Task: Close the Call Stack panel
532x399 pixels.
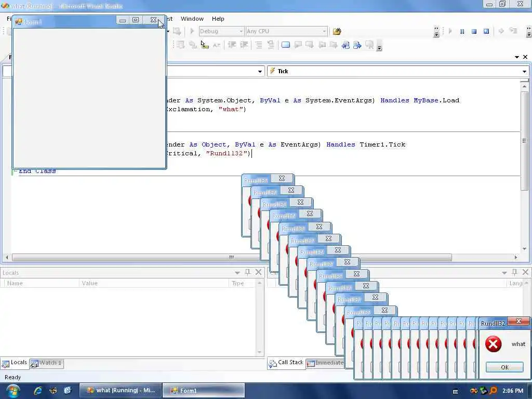Action: click(x=526, y=272)
